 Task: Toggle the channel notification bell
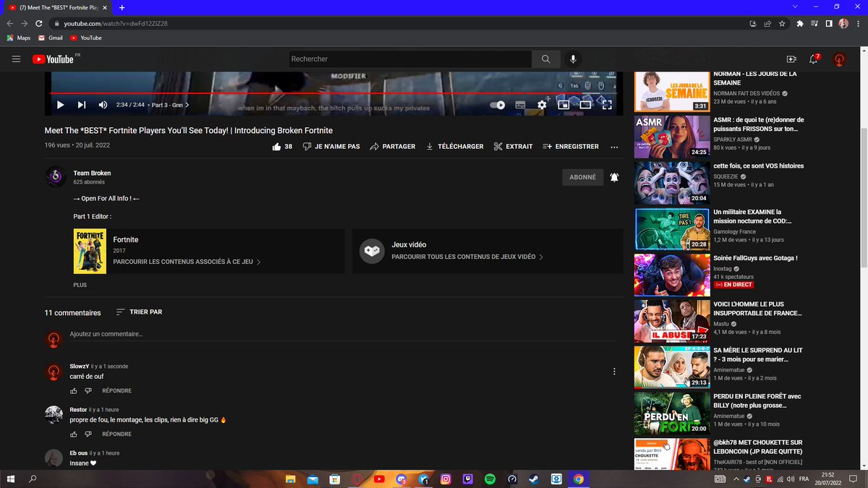tap(614, 177)
